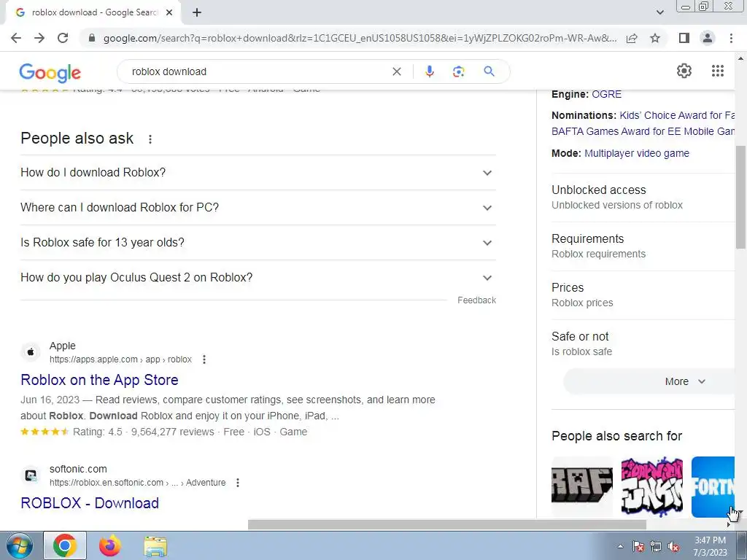
Task: Open the Multiplayer video game link
Action: click(x=637, y=153)
